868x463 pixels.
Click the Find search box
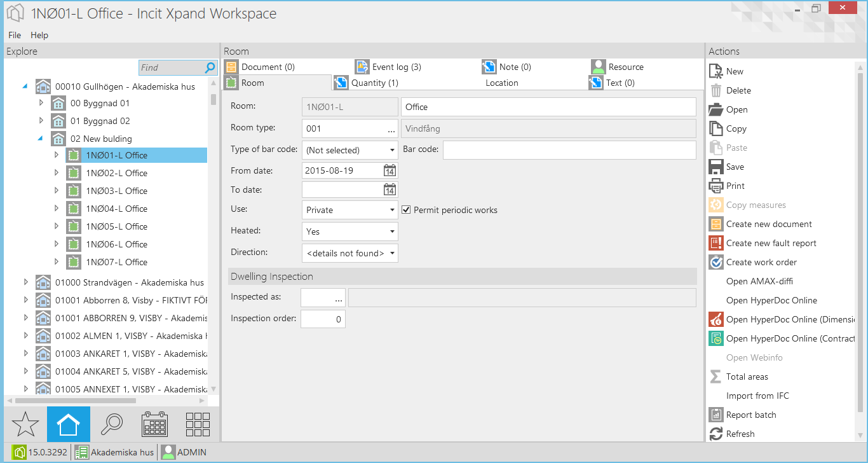click(172, 67)
